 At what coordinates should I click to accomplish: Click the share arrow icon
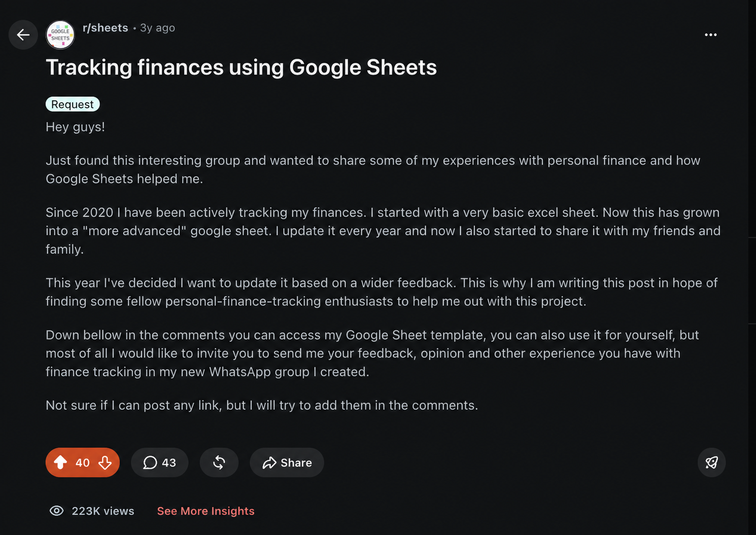pyautogui.click(x=269, y=462)
